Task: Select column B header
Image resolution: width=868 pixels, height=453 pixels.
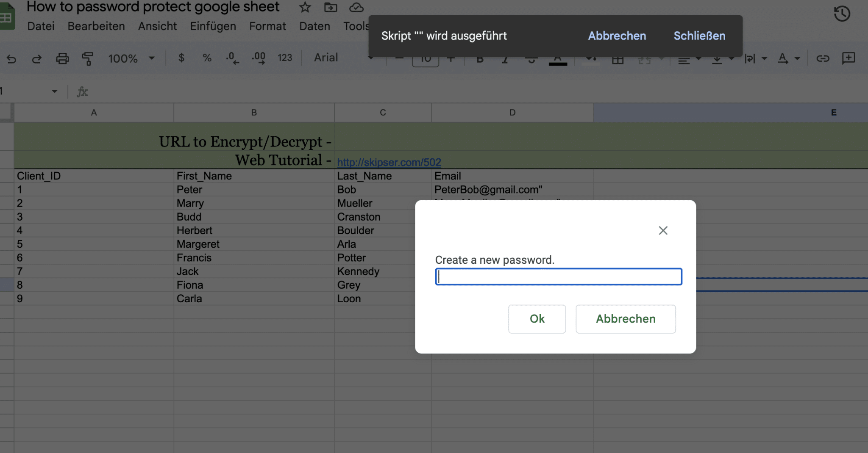Action: point(254,113)
